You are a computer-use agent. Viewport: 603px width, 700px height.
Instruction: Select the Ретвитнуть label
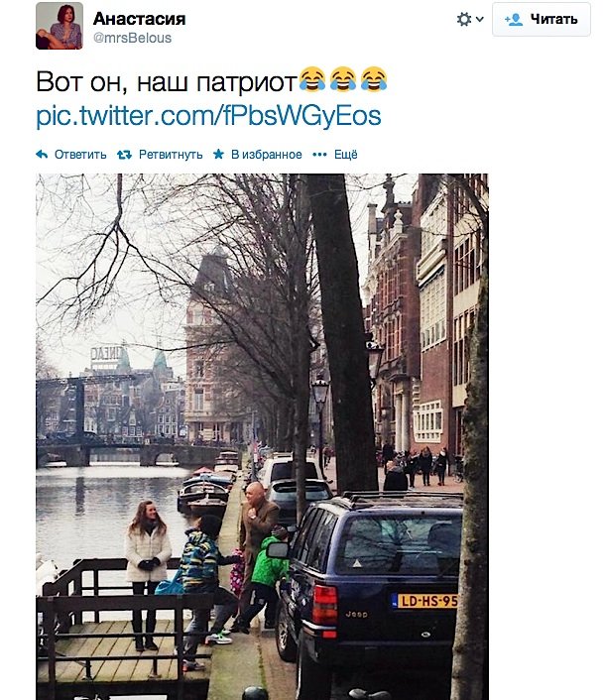(171, 155)
